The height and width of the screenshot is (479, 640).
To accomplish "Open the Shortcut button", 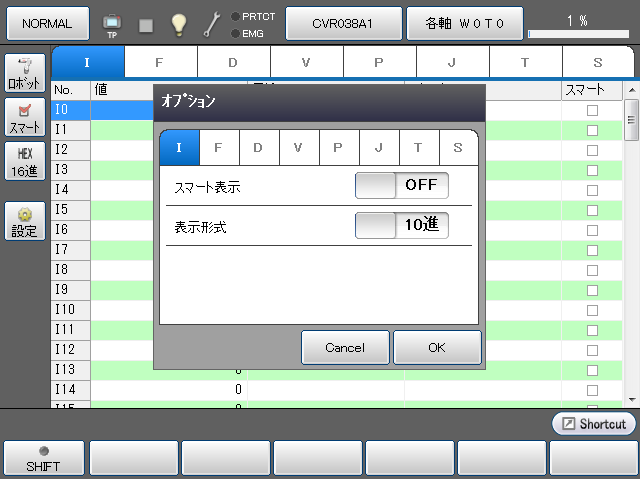I will pyautogui.click(x=593, y=424).
